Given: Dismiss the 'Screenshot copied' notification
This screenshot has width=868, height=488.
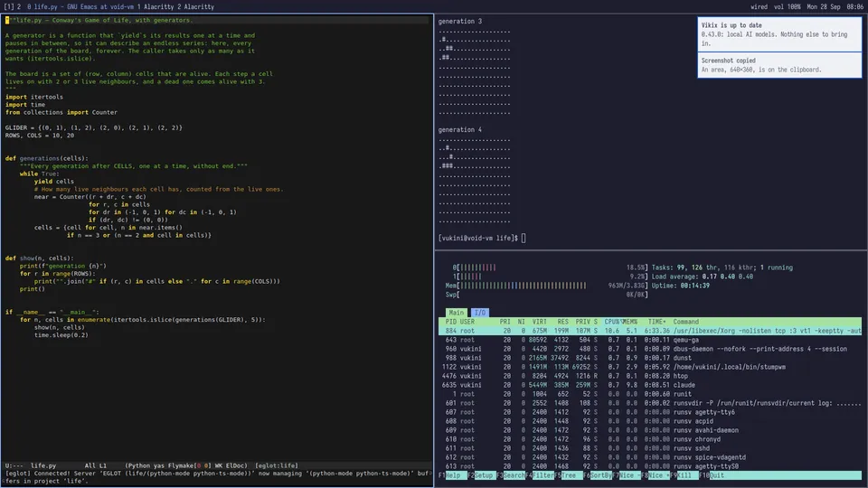Looking at the screenshot, I should point(779,65).
